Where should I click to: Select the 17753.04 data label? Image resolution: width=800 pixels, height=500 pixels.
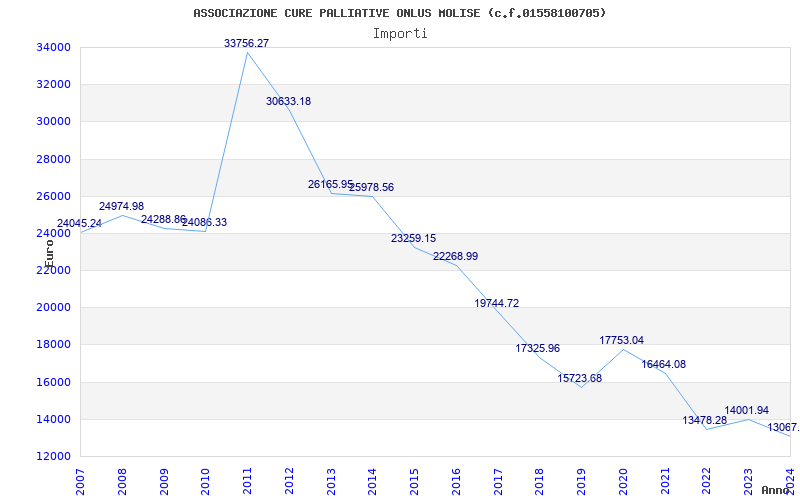coord(621,340)
